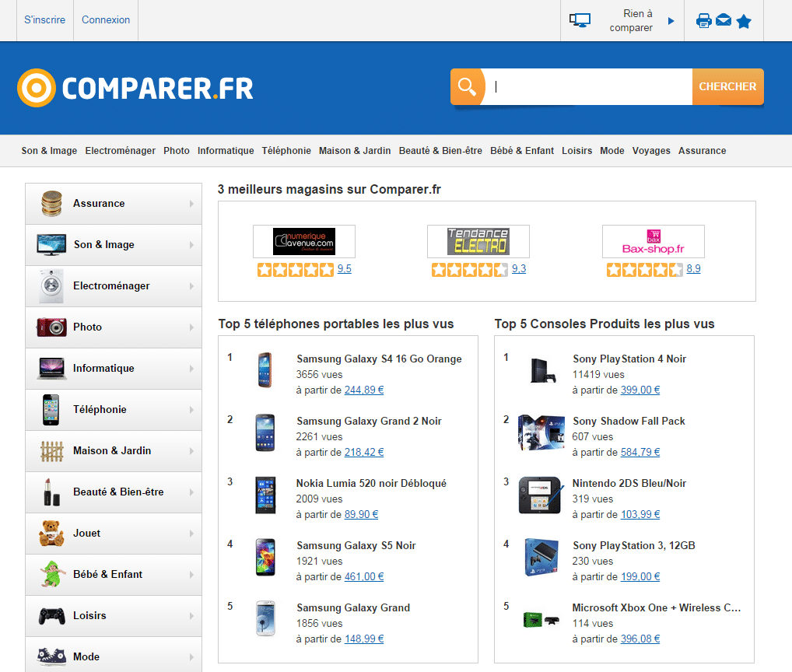
Task: Click the washing machine Electroménager icon
Action: [x=51, y=286]
